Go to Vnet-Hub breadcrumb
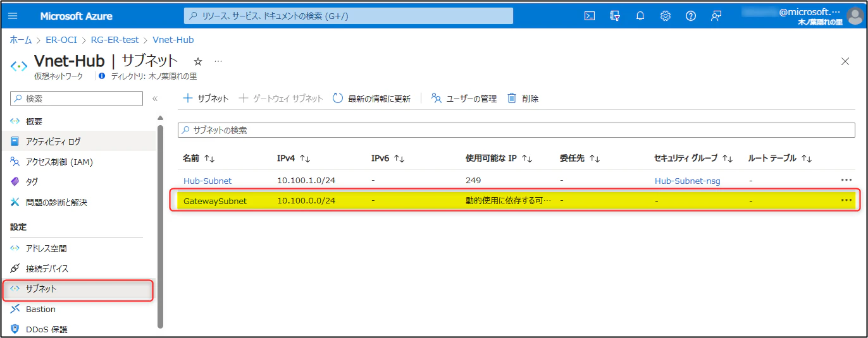This screenshot has width=868, height=338. point(173,39)
